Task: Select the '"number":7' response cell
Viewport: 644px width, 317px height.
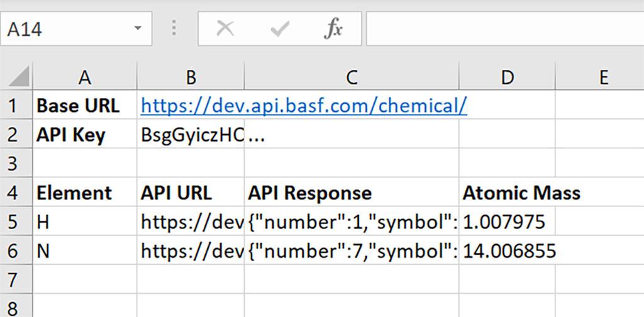Action: [352, 250]
